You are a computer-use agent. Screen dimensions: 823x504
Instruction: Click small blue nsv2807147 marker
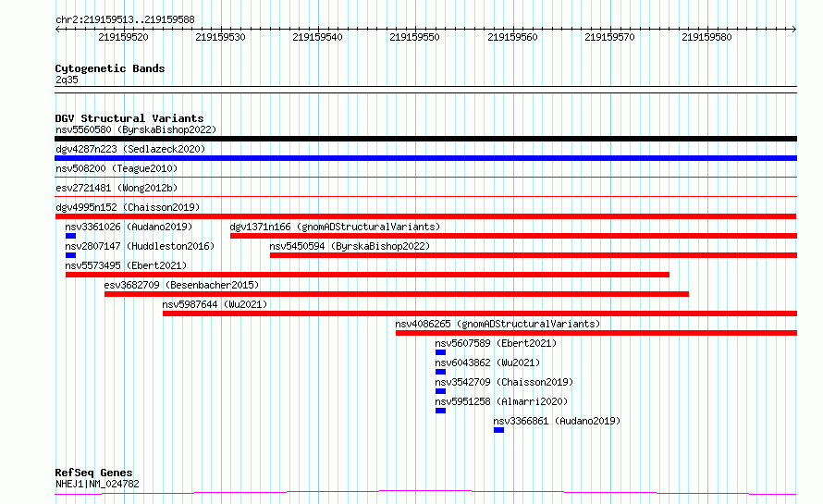71,255
